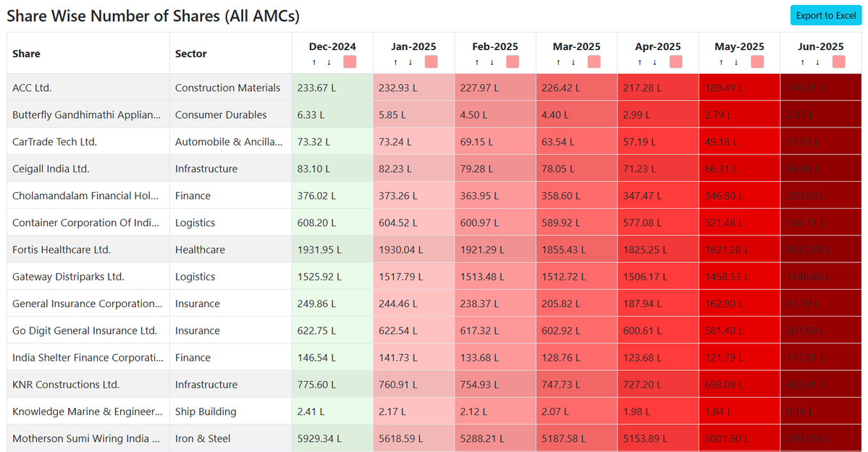Select Fortis Healthcare Ltd. share name
Screen dimensions: 868x452
(62, 250)
